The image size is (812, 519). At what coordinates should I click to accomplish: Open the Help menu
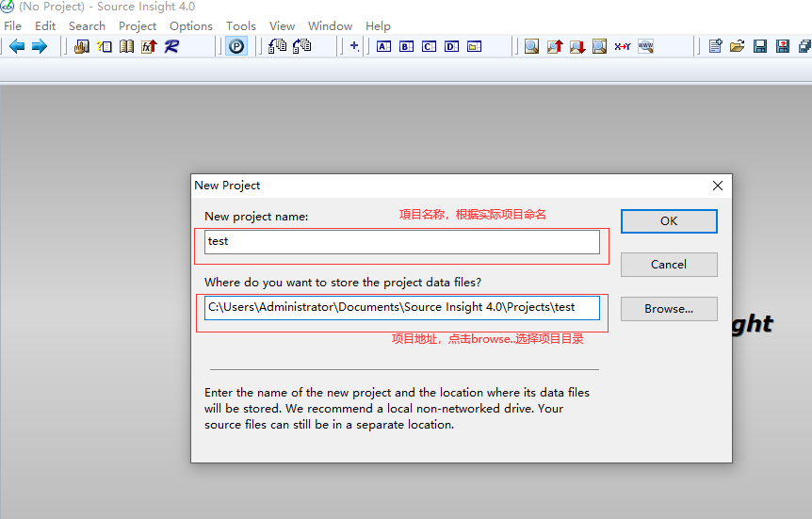pyautogui.click(x=378, y=25)
